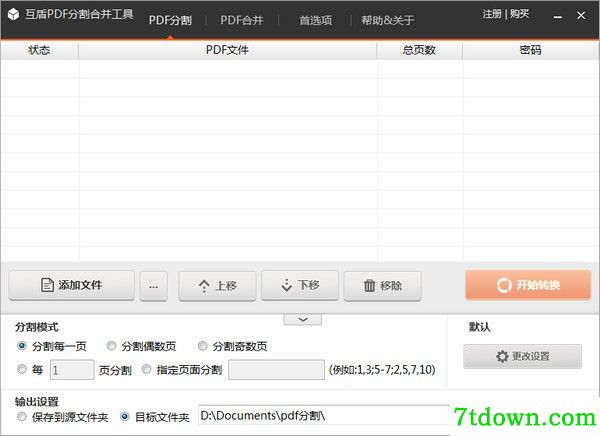Select the 每...页分割 radio option
The height and width of the screenshot is (436, 600).
pos(22,369)
